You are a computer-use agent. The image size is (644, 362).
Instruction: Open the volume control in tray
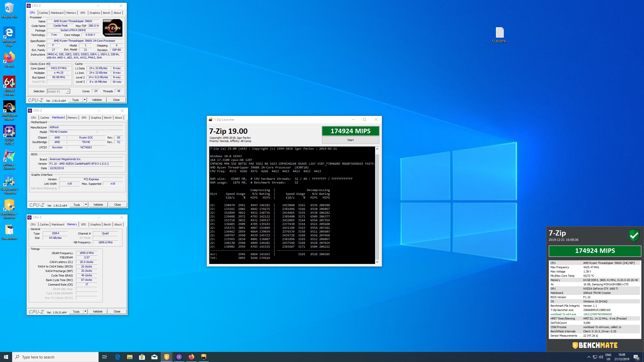tap(601, 357)
